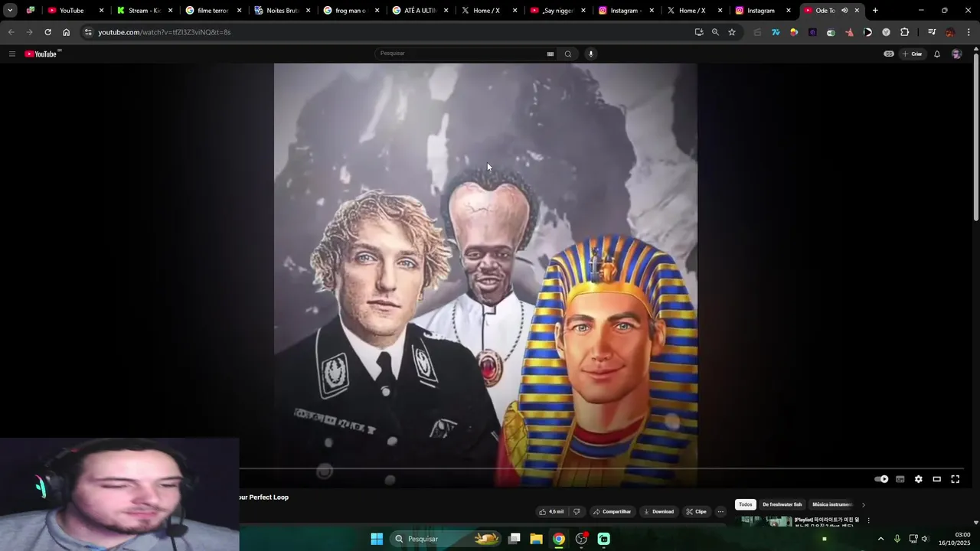Expand Windows system tray hidden icons

point(880,539)
